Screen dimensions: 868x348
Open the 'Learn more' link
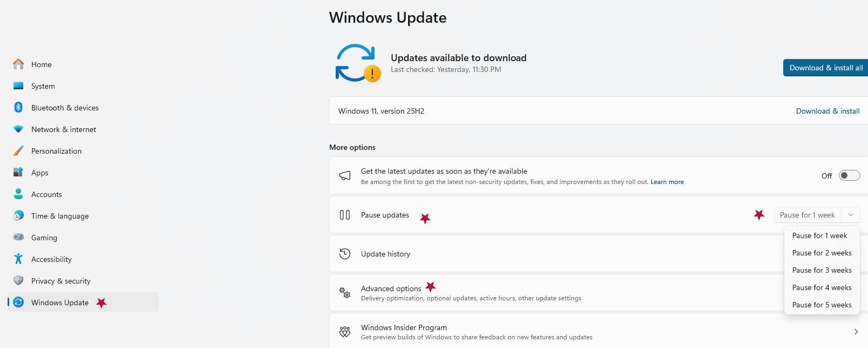[x=667, y=182]
